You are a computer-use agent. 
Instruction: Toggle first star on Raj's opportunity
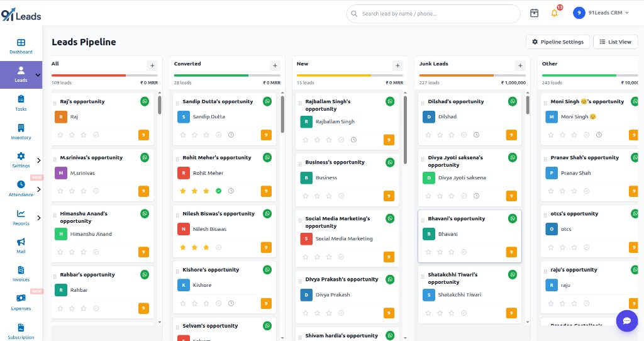pyautogui.click(x=60, y=135)
